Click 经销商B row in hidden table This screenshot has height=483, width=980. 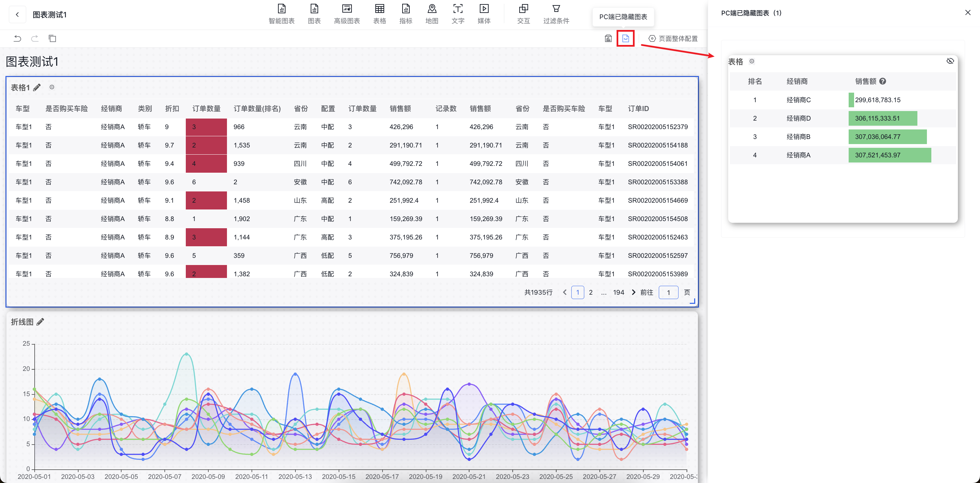coord(843,137)
